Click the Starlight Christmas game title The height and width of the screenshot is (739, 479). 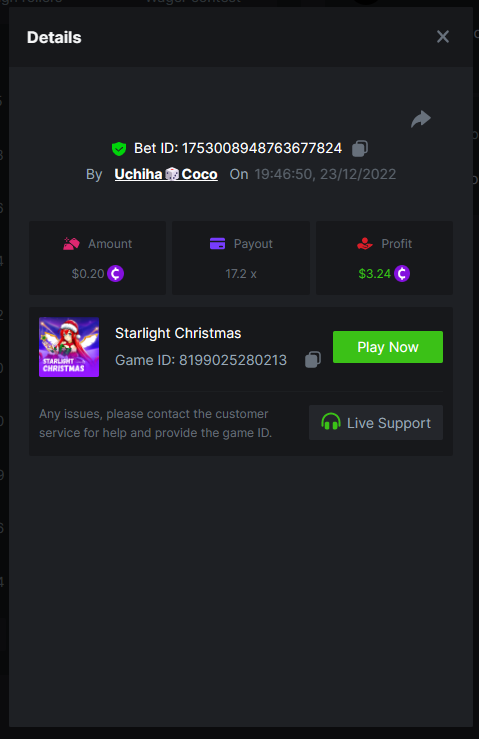click(x=178, y=333)
